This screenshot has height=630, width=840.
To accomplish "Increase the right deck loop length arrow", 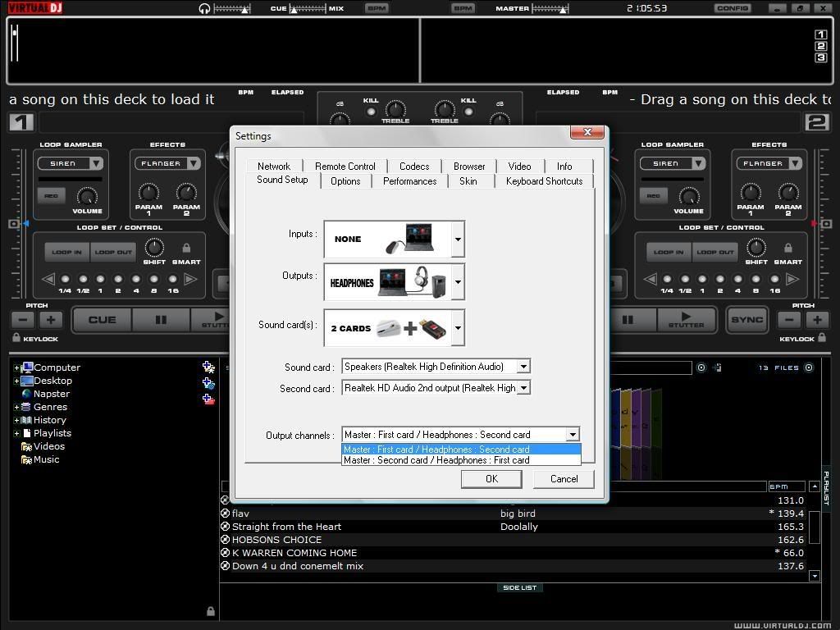I will click(x=792, y=279).
